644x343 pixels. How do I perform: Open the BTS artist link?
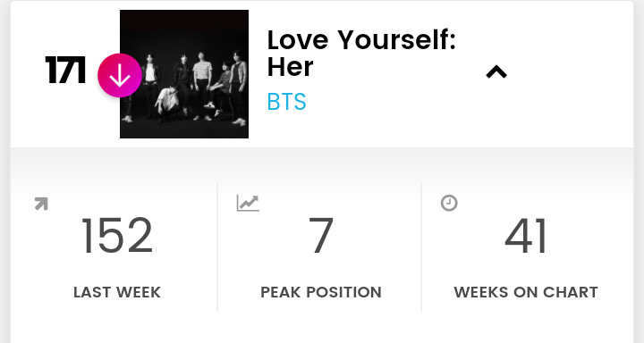[x=286, y=102]
